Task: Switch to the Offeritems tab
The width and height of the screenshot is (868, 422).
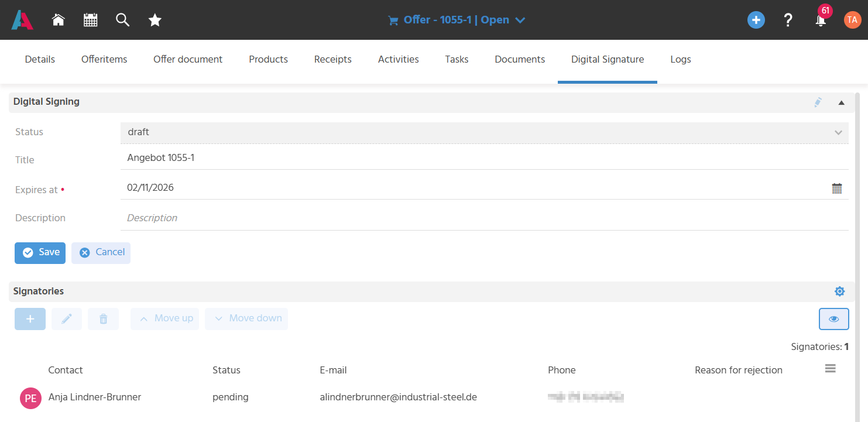Action: 104,60
